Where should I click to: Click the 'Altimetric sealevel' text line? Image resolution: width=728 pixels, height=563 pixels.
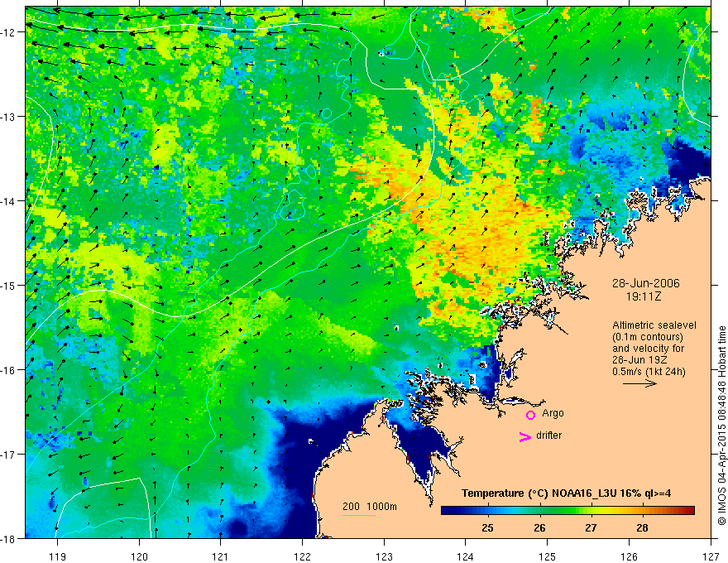(x=654, y=325)
